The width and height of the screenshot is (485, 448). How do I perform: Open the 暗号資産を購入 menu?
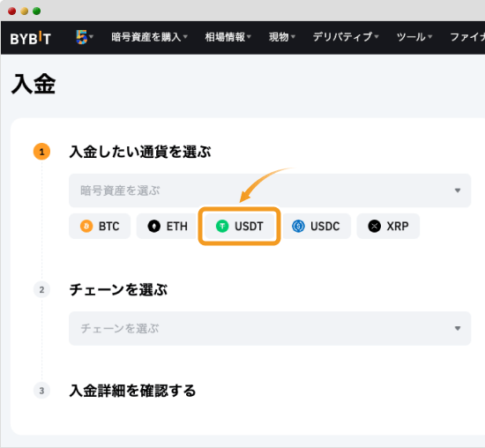click(149, 37)
